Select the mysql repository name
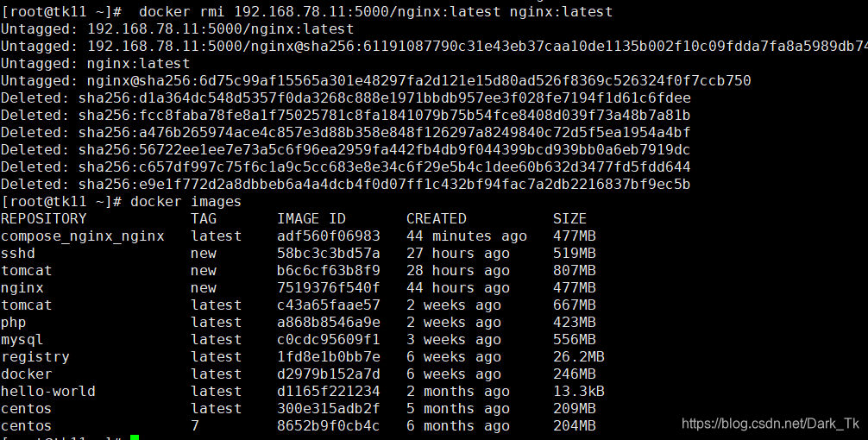Screen dimensions: 868x440 (22, 340)
